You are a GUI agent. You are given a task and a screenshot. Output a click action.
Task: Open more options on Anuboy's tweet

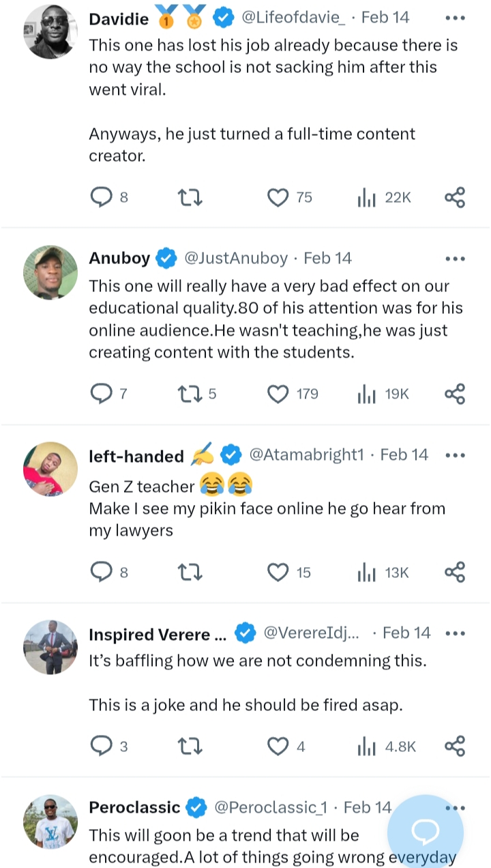point(455,259)
